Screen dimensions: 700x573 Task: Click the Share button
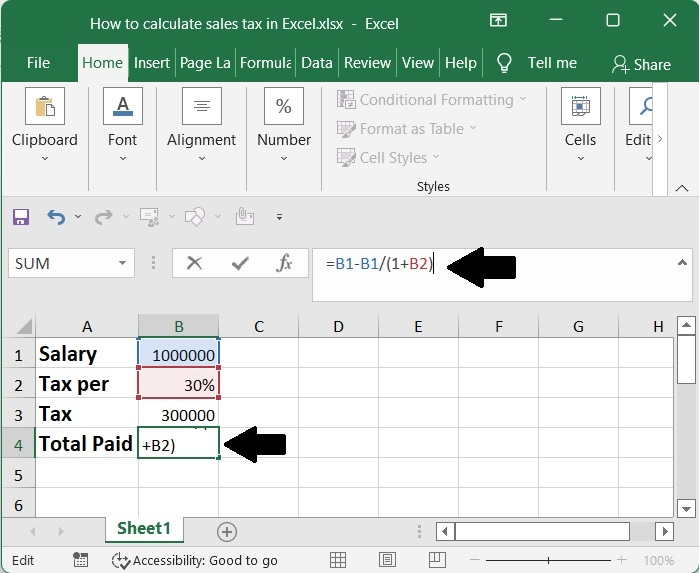click(x=641, y=64)
